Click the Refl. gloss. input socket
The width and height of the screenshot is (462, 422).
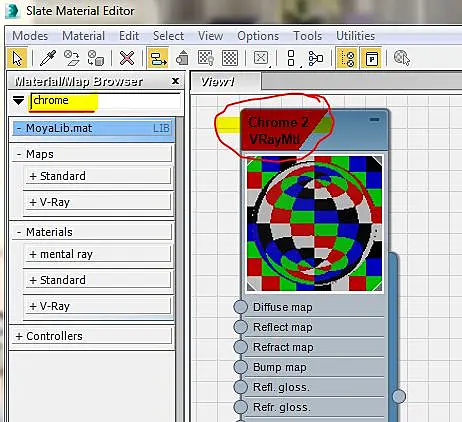pyautogui.click(x=240, y=387)
